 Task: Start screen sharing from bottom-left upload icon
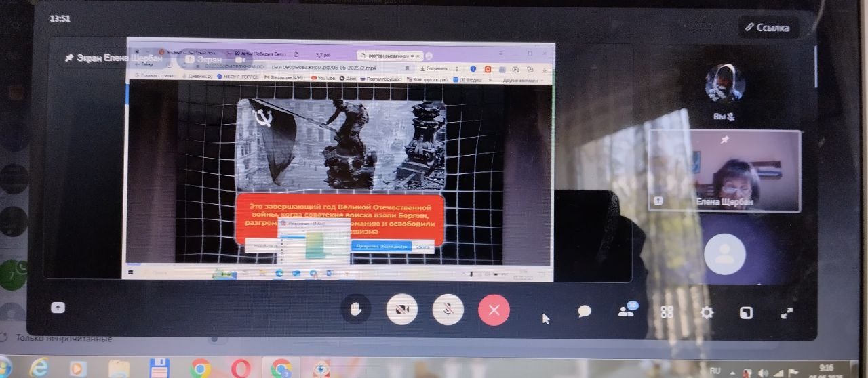tap(58, 307)
